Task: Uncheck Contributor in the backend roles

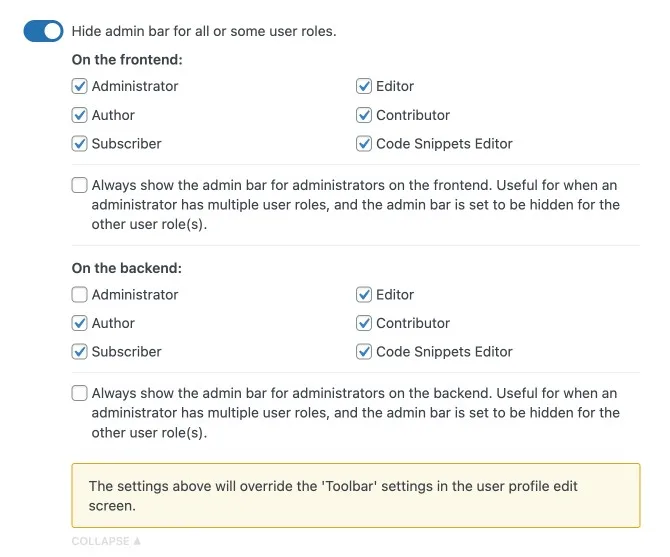Action: [x=364, y=323]
